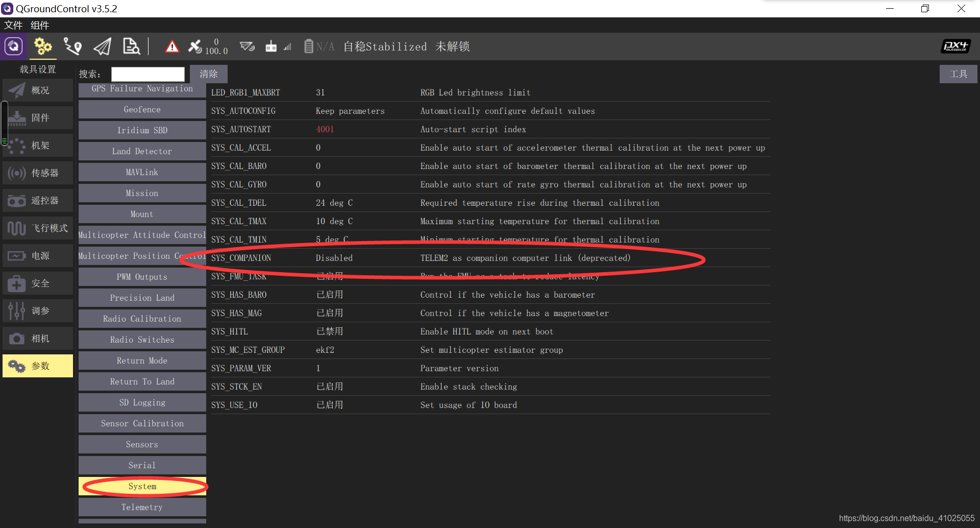Open the 固件 firmware page
980x528 pixels.
coord(38,118)
